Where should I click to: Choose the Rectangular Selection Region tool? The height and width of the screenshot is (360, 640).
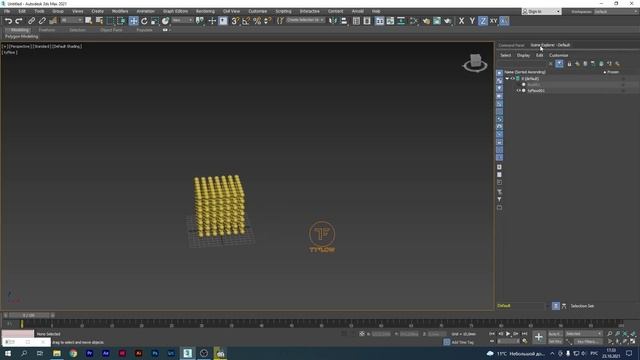pyautogui.click(x=110, y=21)
